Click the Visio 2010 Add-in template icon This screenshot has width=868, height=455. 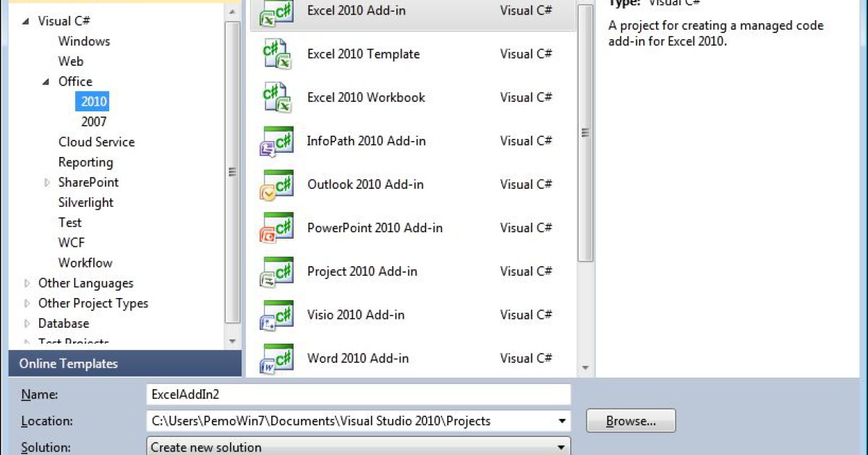point(276,315)
